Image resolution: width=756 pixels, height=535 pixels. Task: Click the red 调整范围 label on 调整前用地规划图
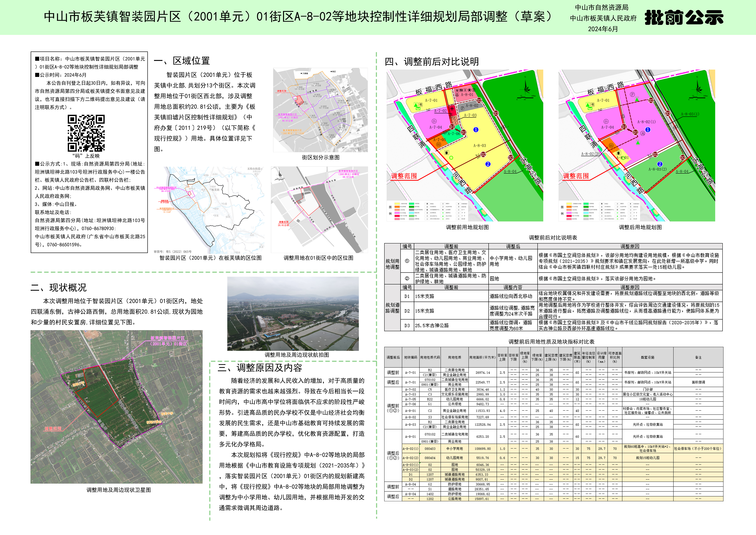(404, 176)
